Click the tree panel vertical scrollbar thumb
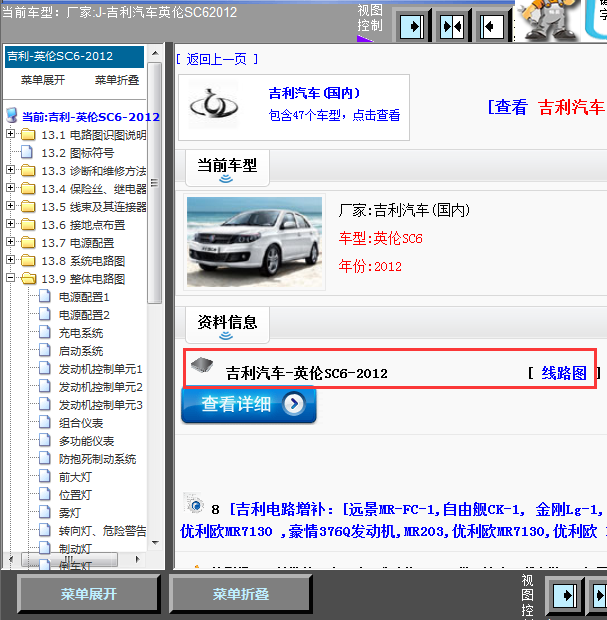Viewport: 607px width, 620px height. 155,183
